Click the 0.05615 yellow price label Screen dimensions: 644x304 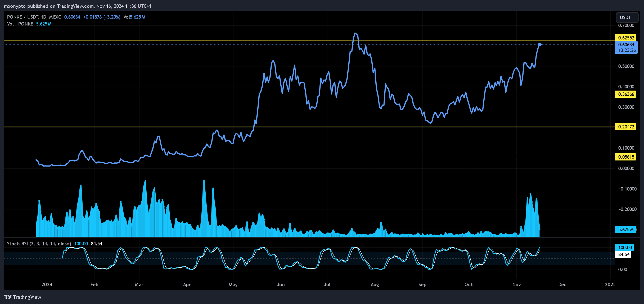pyautogui.click(x=626, y=157)
